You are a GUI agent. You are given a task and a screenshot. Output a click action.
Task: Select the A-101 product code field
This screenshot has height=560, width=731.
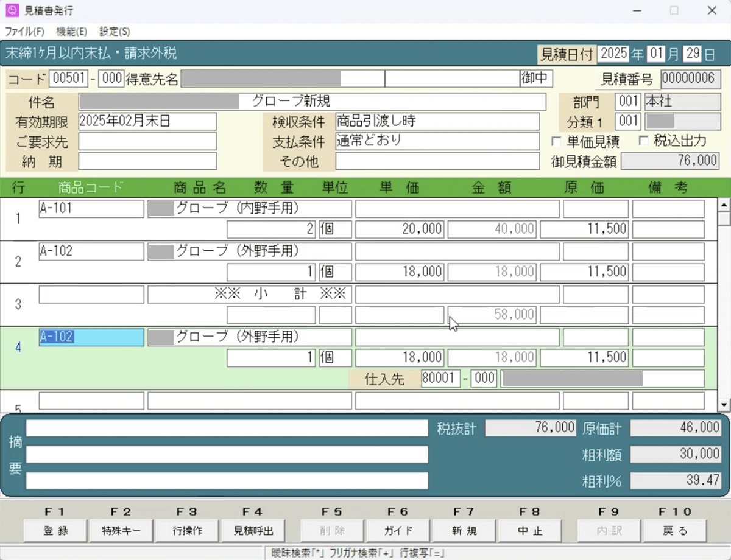(x=91, y=209)
